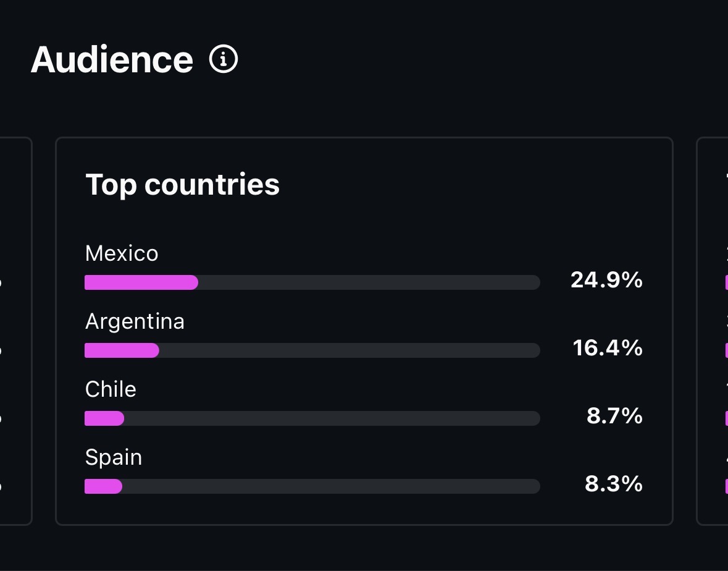Click the gray unfilled part of Mexico bar
728x571 pixels.
[369, 282]
